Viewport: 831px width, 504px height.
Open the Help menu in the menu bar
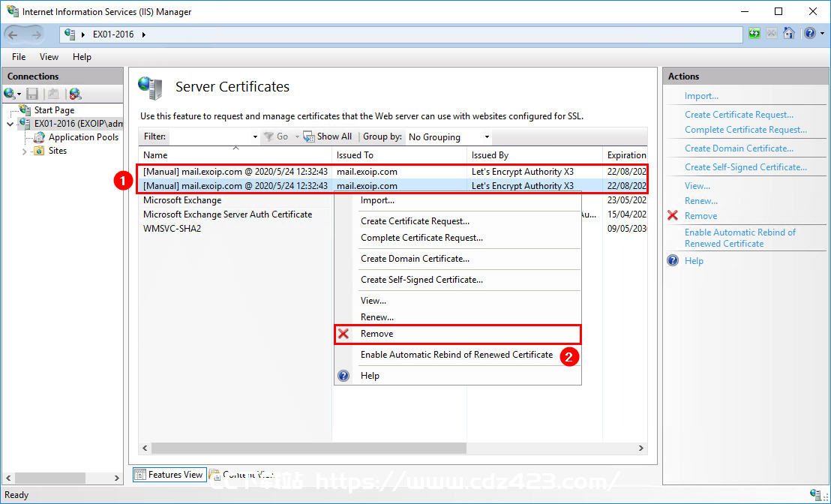[x=82, y=57]
